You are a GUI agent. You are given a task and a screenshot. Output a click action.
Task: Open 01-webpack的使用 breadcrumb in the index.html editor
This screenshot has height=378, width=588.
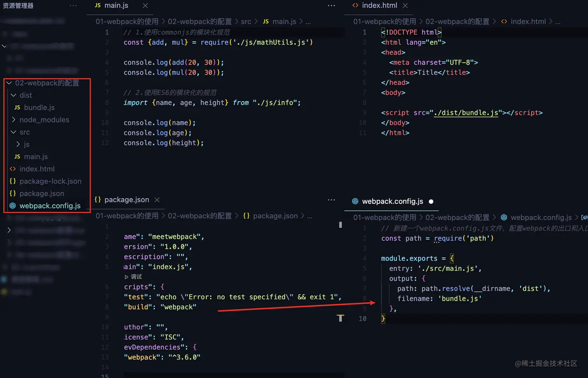385,21
